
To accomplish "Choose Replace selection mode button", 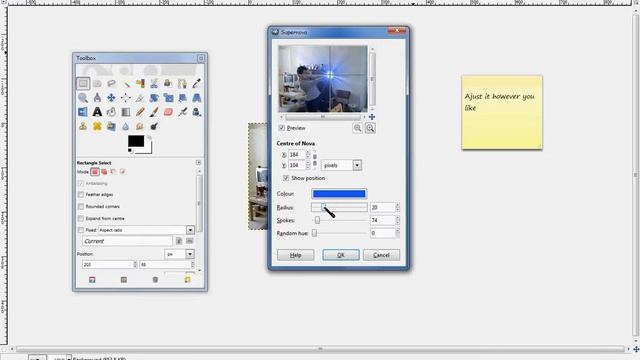I will point(95,172).
